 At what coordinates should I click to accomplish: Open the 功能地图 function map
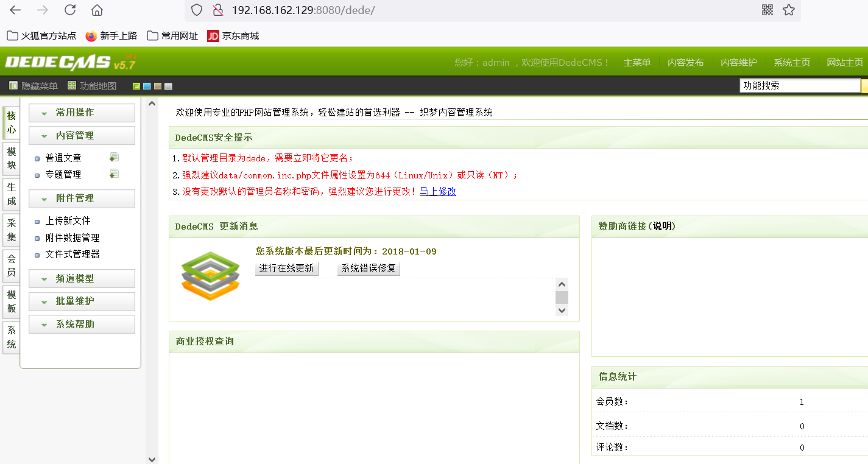[92, 86]
